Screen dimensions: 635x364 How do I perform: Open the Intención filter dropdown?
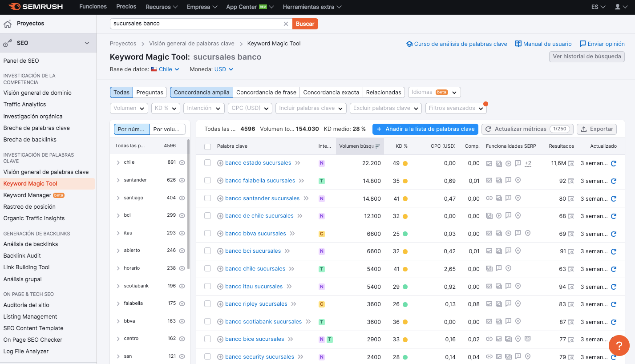click(x=204, y=108)
